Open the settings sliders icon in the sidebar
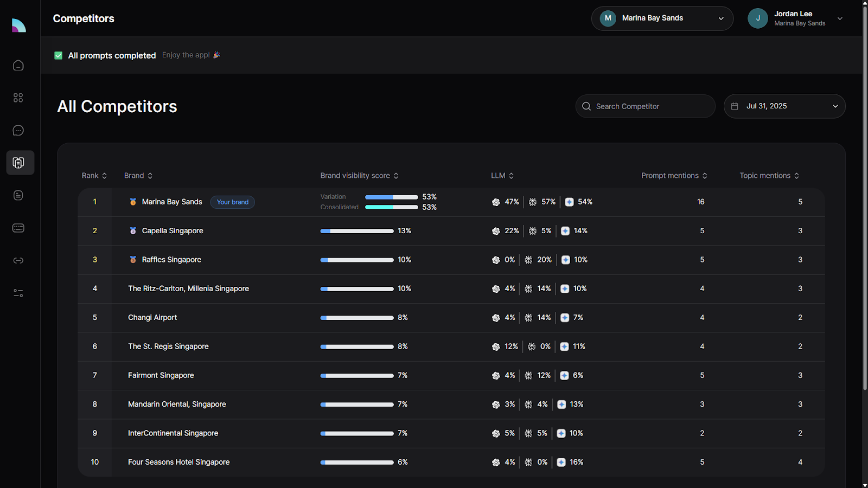Screen dimensions: 868x488 (x=18, y=293)
